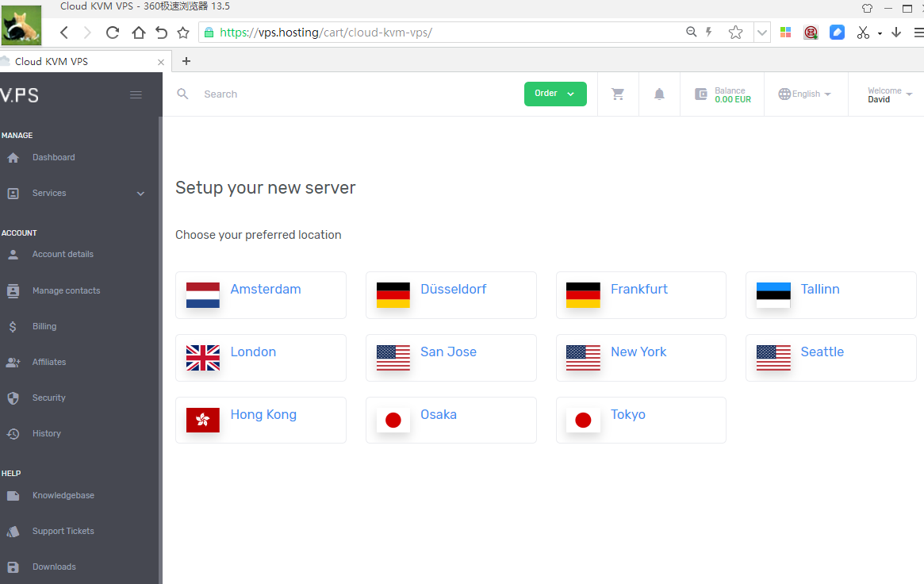Click the lightning speed mode icon
Viewport: 924px width, 584px height.
(x=709, y=32)
